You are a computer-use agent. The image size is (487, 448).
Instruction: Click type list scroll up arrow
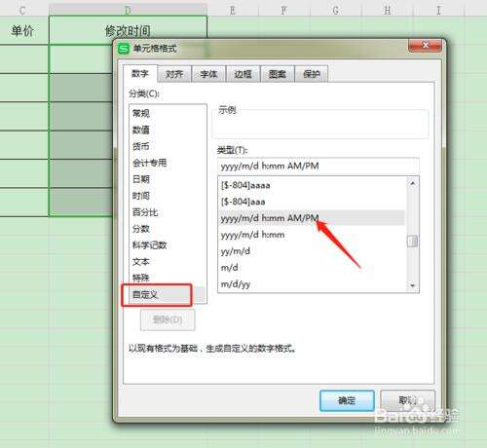click(x=412, y=183)
